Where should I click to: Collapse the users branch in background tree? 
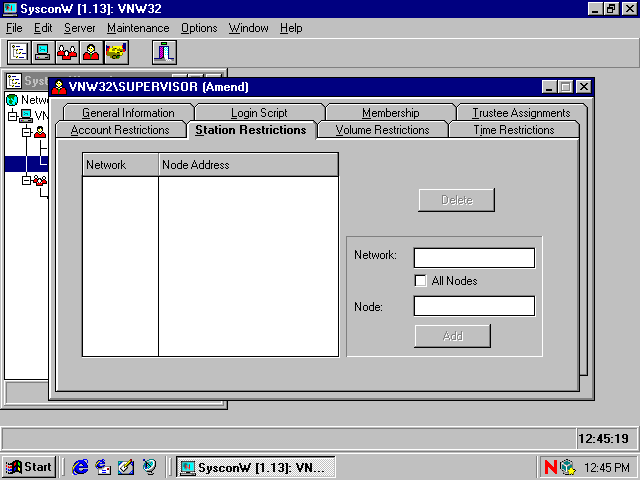point(27,132)
